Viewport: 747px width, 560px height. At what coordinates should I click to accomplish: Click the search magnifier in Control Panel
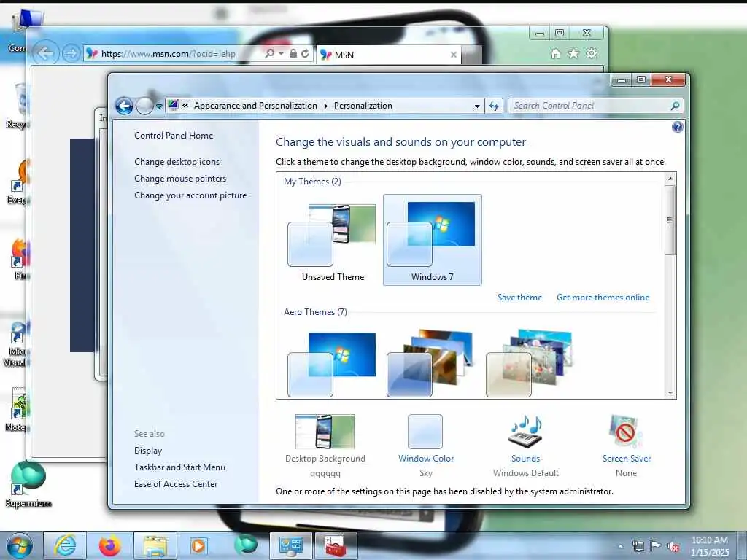(675, 106)
